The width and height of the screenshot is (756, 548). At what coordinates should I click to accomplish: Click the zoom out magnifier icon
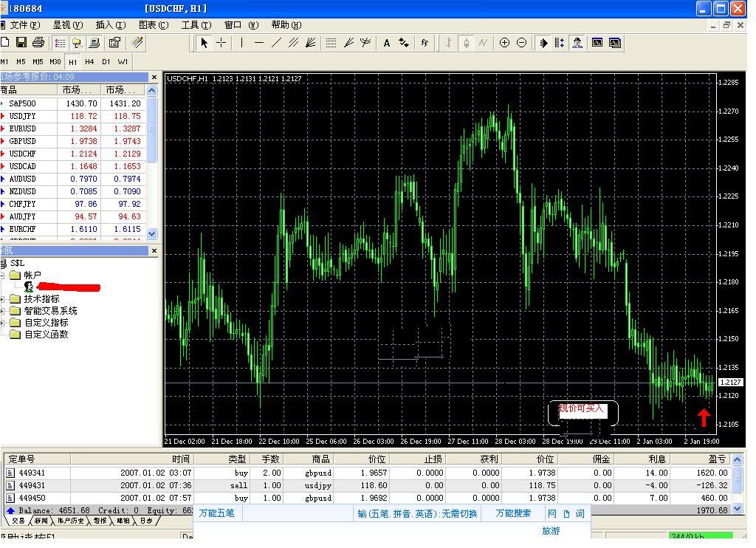click(521, 43)
